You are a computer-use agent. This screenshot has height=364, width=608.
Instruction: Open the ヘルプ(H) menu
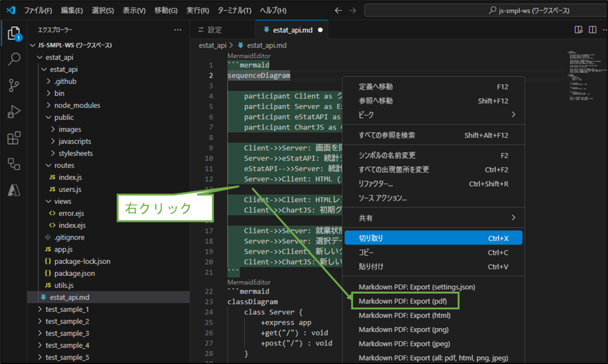(x=273, y=10)
